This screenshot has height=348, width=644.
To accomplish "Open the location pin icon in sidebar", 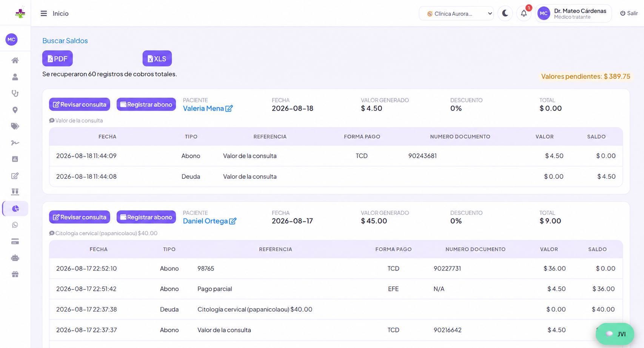I will 15,110.
